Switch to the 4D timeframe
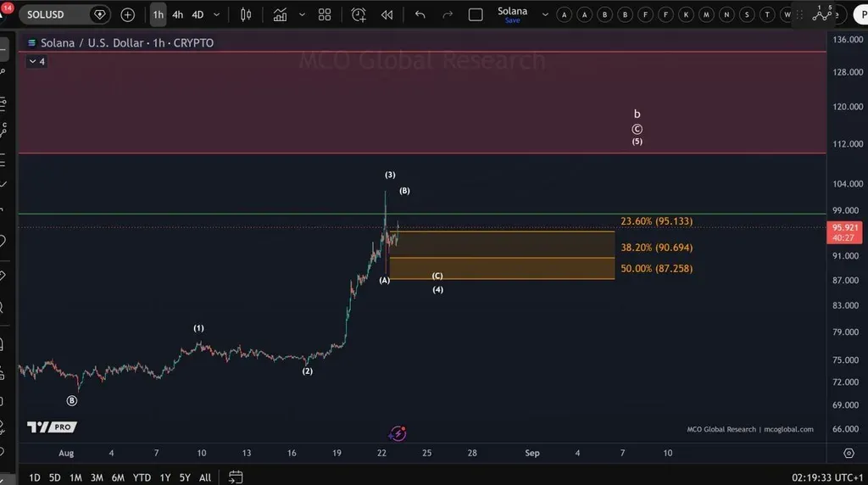 (x=198, y=15)
